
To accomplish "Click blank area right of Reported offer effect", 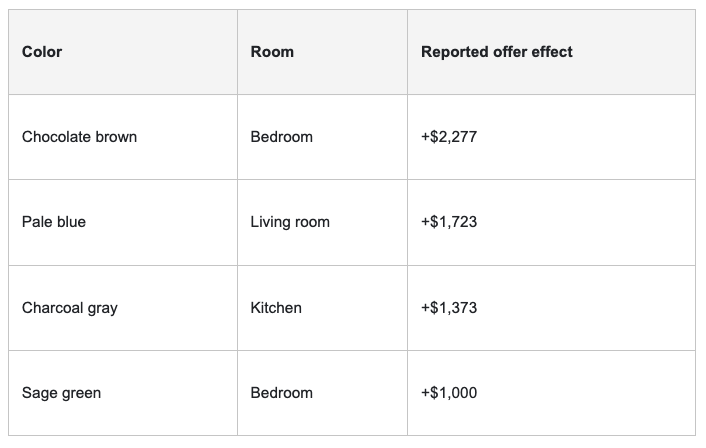I will 634,52.
